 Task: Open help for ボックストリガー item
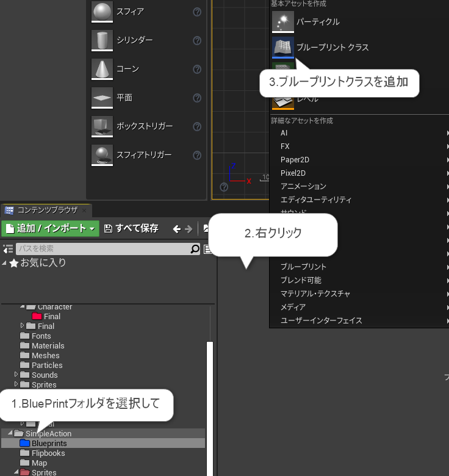pos(197,126)
